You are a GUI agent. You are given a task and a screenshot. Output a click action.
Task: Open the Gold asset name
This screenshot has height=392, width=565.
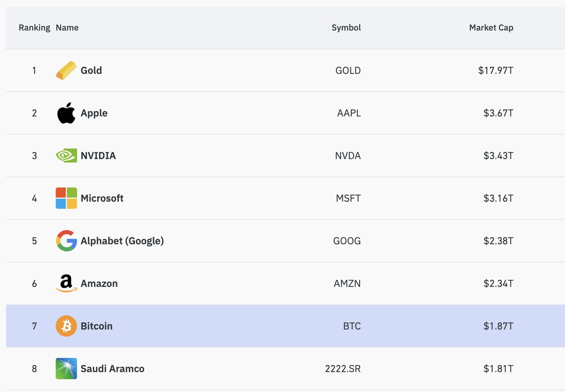point(91,70)
